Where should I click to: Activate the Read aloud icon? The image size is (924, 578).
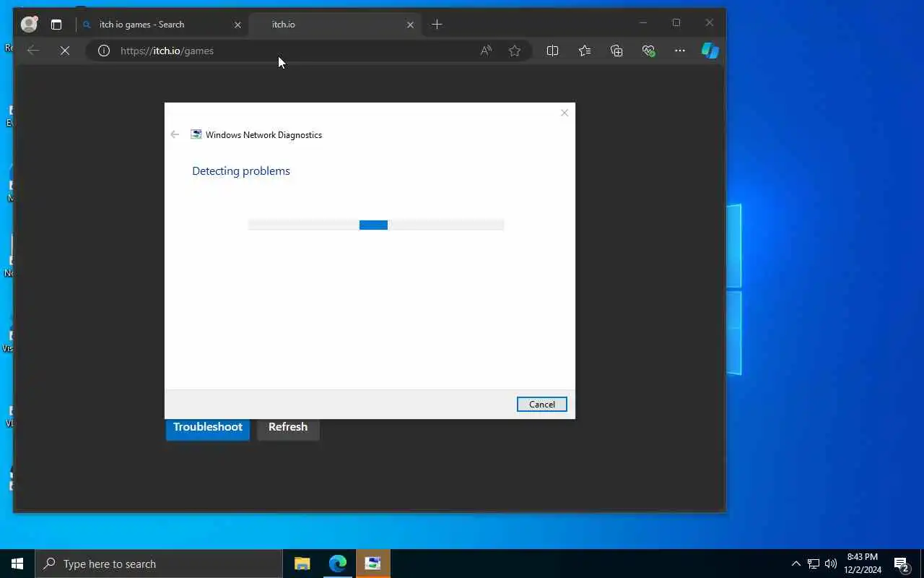tap(486, 51)
